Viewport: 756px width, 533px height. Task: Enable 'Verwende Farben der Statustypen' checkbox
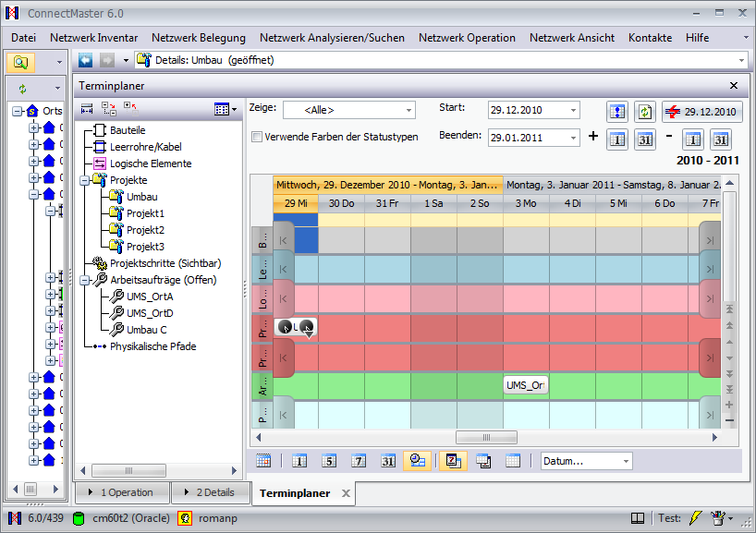(x=257, y=137)
